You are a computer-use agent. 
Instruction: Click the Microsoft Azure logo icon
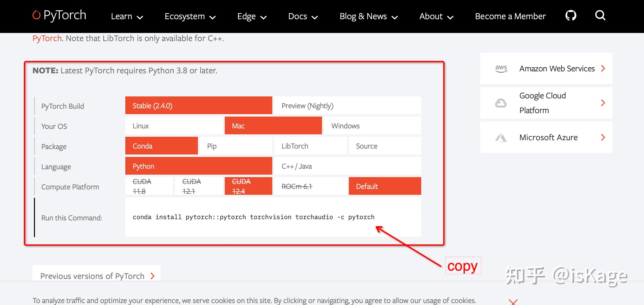[501, 137]
